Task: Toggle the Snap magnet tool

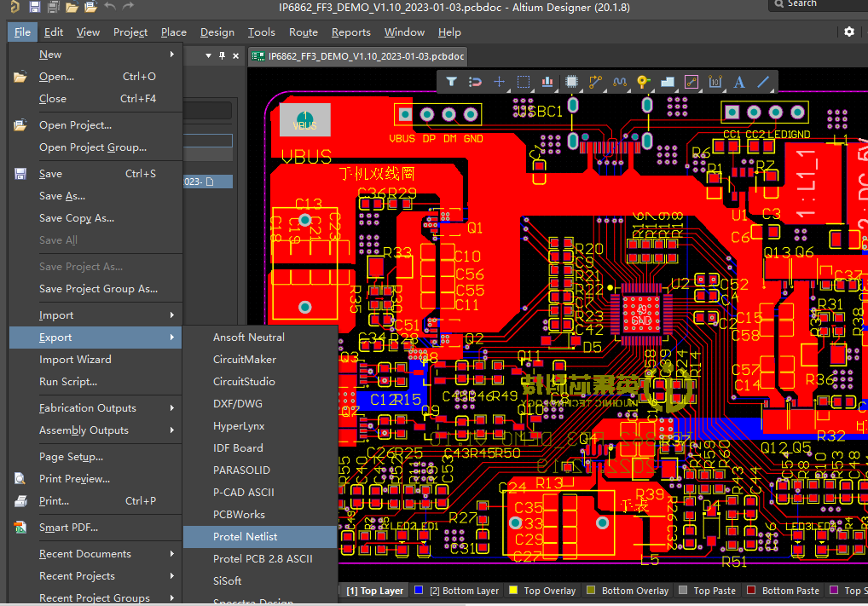Action: click(x=475, y=82)
